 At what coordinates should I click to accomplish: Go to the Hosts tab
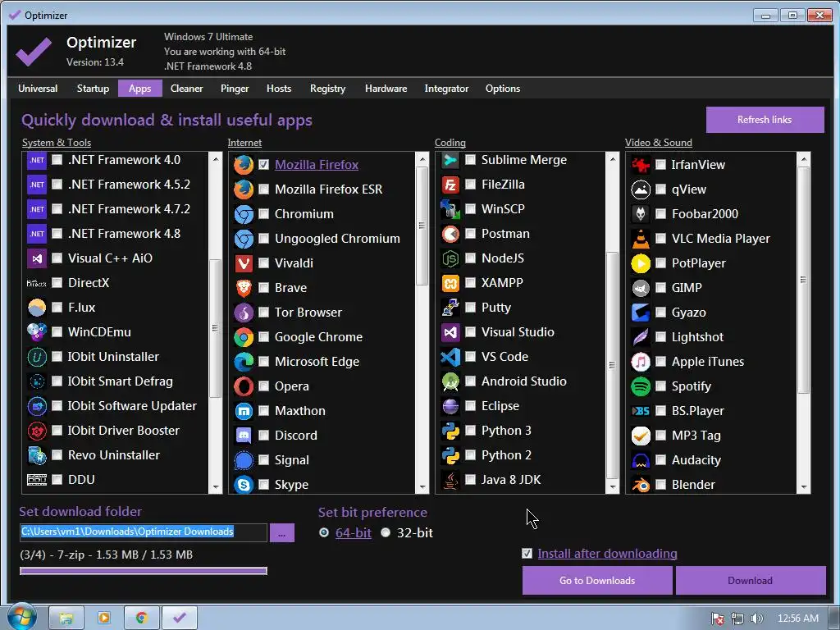[x=279, y=89]
